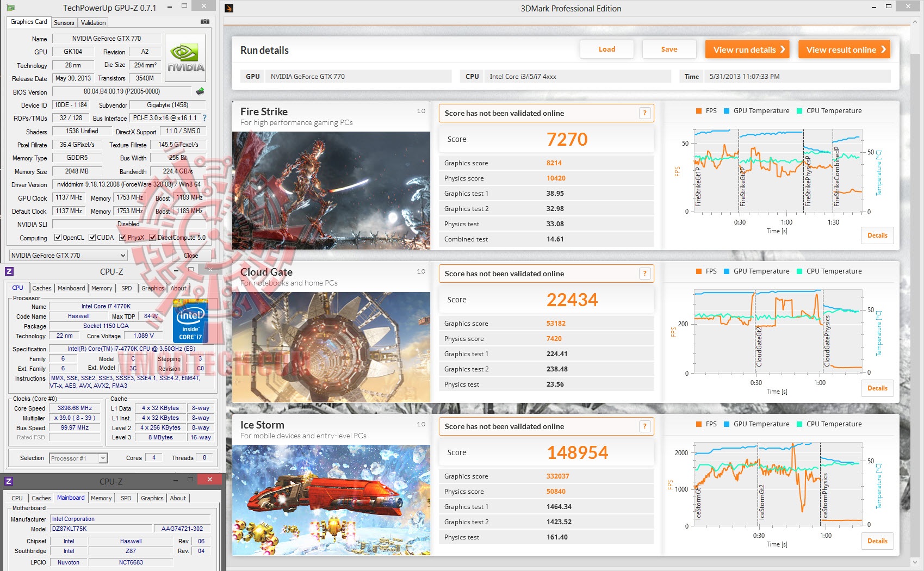924x571 pixels.
Task: Switch to the Sensors tab in GPU-Z
Action: coord(64,23)
